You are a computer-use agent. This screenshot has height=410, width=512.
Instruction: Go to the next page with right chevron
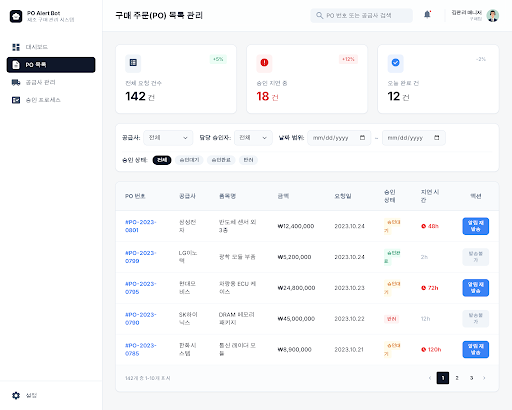(484, 378)
